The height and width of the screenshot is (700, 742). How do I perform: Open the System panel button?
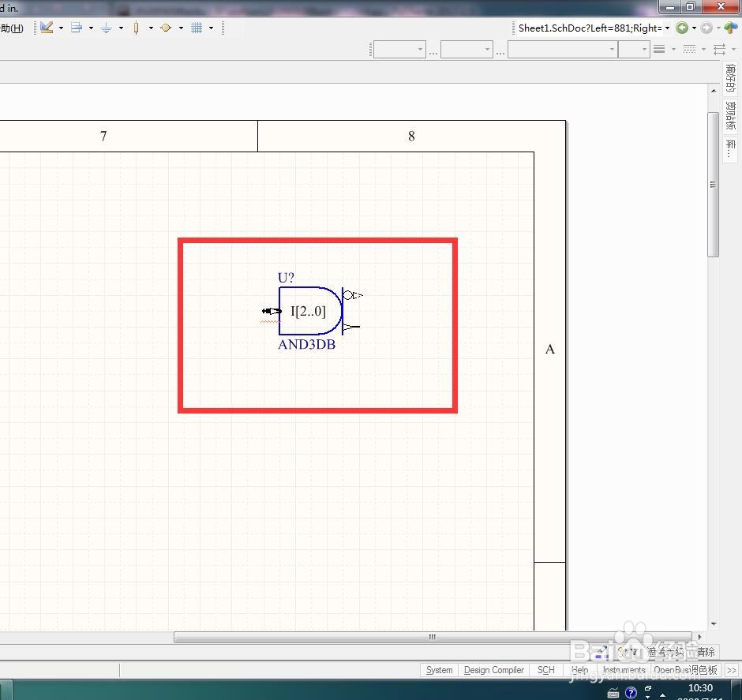[439, 670]
